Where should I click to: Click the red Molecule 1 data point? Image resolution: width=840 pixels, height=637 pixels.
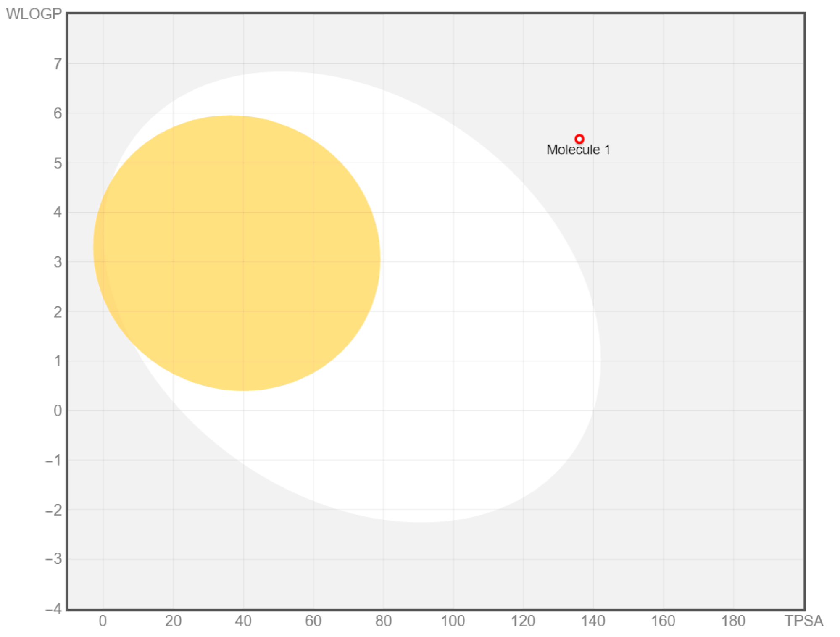coord(579,139)
